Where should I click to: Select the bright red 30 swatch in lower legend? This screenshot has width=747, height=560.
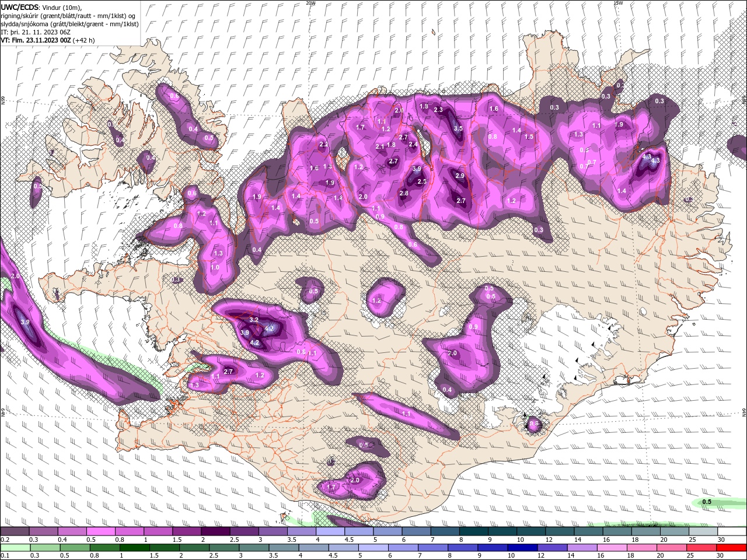click(732, 547)
